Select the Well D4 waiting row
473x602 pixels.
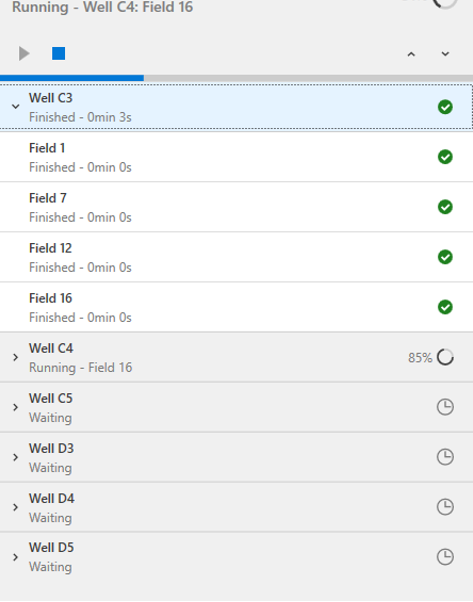236,507
